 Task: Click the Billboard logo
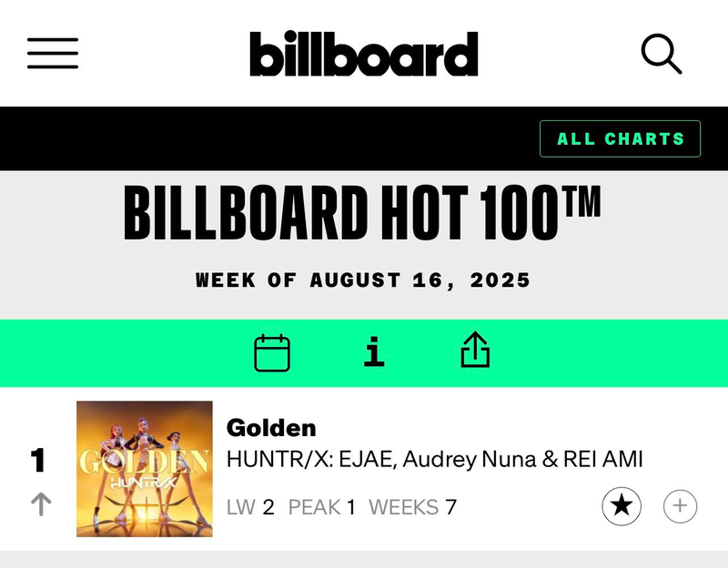[363, 55]
